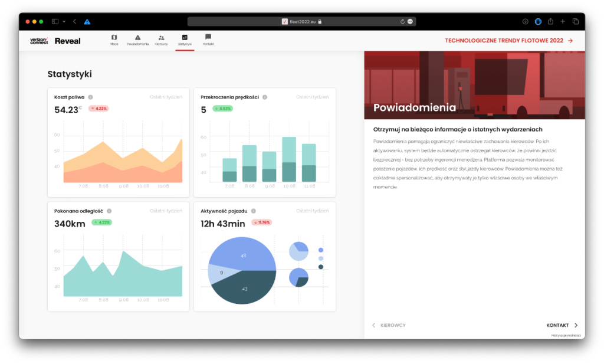Click Safari share icon in toolbar

tap(550, 21)
